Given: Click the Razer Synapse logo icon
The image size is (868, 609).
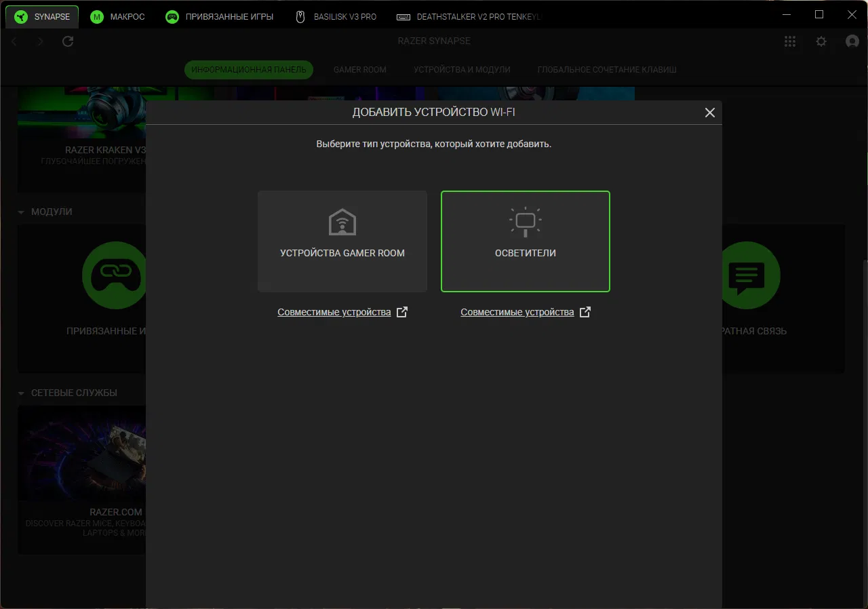Looking at the screenshot, I should point(21,16).
